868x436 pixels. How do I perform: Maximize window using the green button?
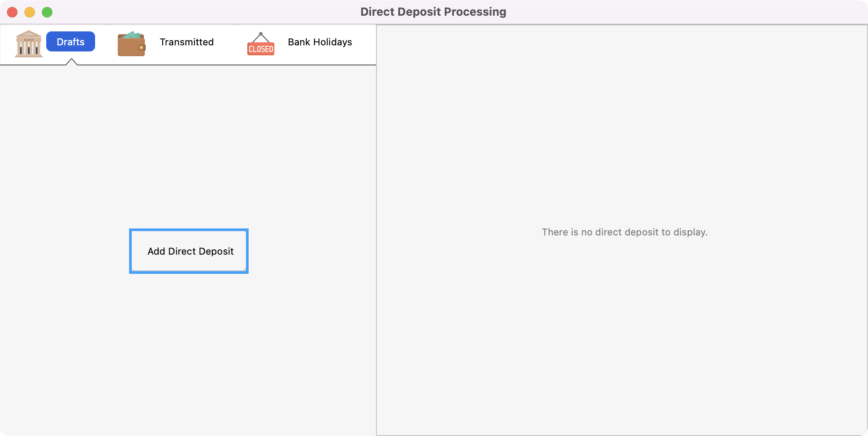pyautogui.click(x=47, y=12)
